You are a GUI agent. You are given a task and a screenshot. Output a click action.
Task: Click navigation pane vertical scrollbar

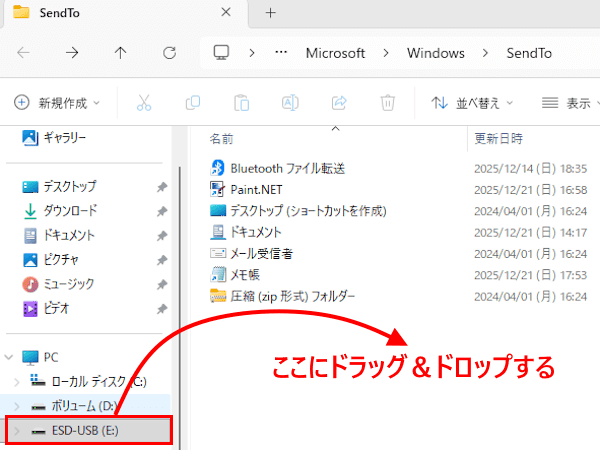179,306
